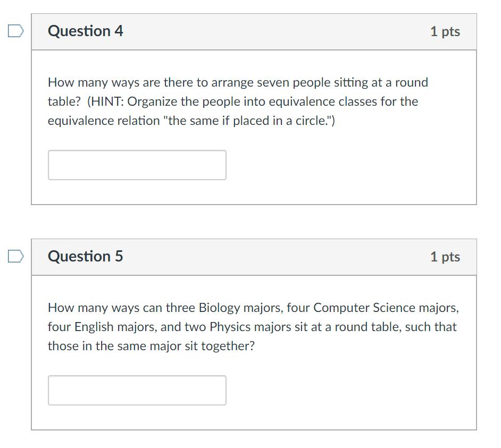501x448 pixels.
Task: Click "Computer Science majors" in Question 5
Action: 386,308
